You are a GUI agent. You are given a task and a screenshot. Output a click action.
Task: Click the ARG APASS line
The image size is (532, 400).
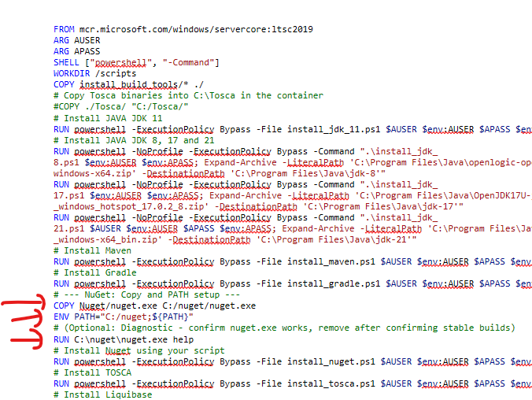click(x=76, y=51)
